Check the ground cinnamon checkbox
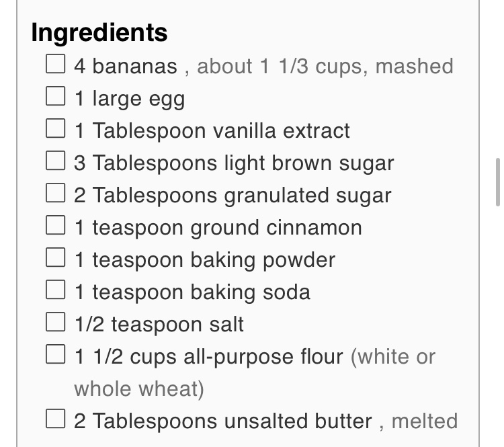This screenshot has width=504, height=447. pyautogui.click(x=56, y=226)
